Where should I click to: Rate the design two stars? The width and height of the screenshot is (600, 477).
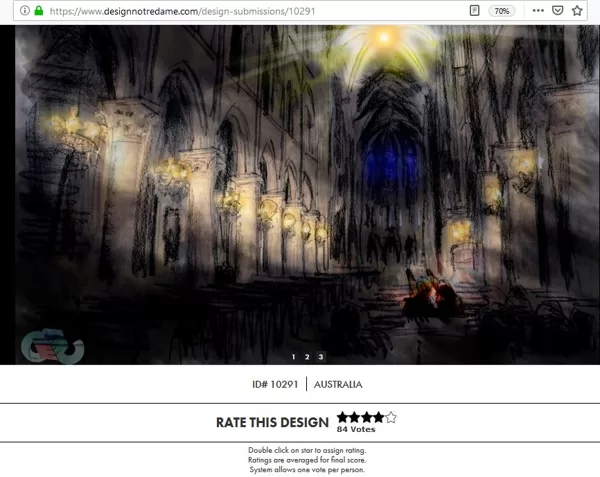pyautogui.click(x=355, y=417)
